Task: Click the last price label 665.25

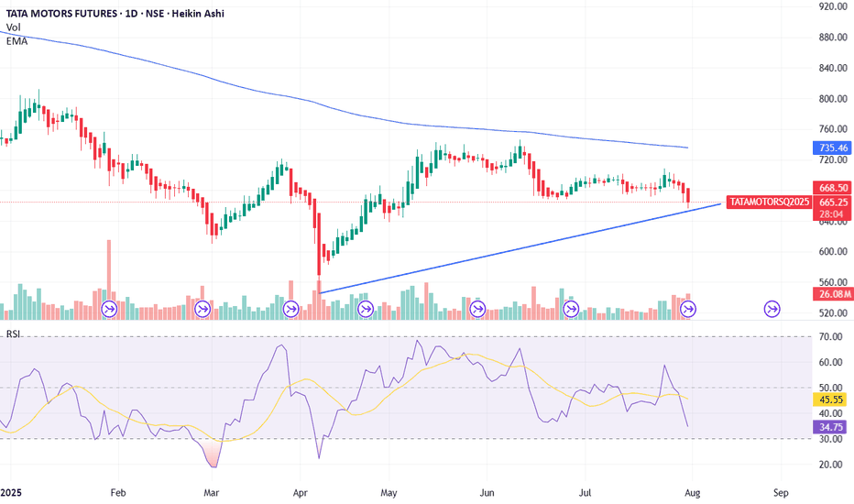Action: click(x=833, y=203)
